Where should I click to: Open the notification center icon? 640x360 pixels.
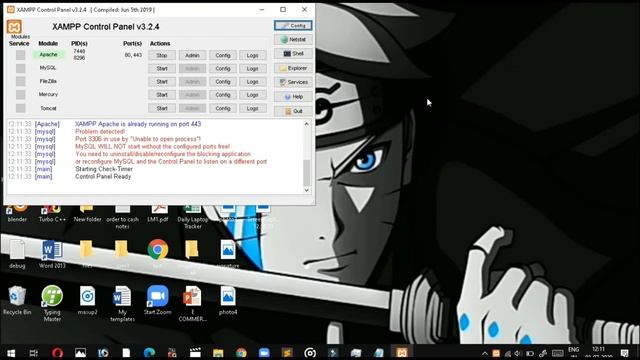pos(624,353)
